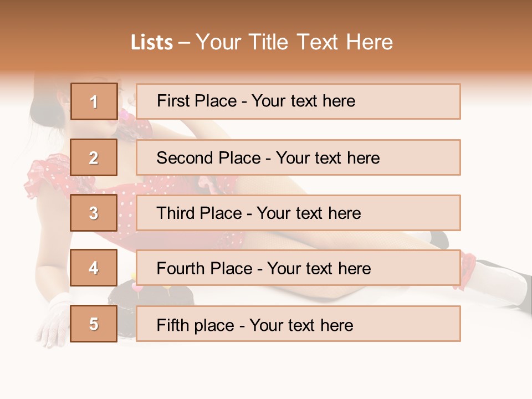Select the bold word "Lists" in title

[x=151, y=43]
